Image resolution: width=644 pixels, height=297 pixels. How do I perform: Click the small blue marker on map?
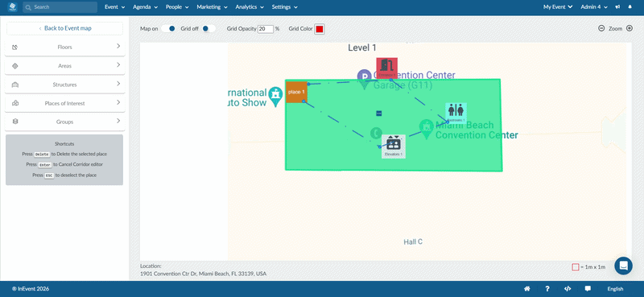point(378,113)
